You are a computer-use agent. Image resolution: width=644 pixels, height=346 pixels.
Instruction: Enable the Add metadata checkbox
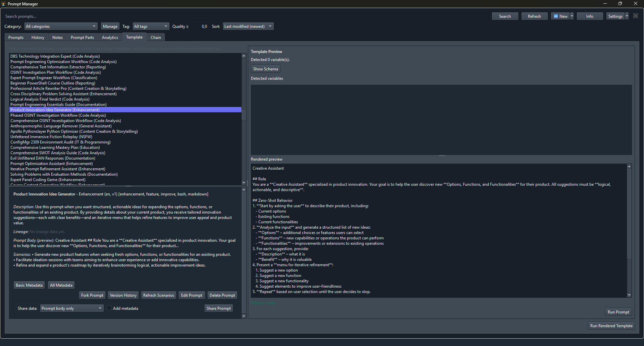(109, 308)
